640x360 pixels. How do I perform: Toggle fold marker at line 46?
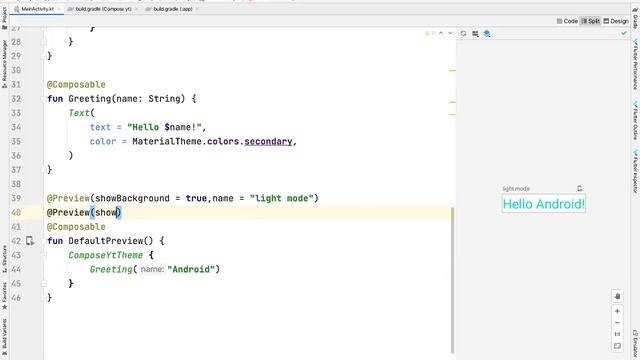pos(43,298)
